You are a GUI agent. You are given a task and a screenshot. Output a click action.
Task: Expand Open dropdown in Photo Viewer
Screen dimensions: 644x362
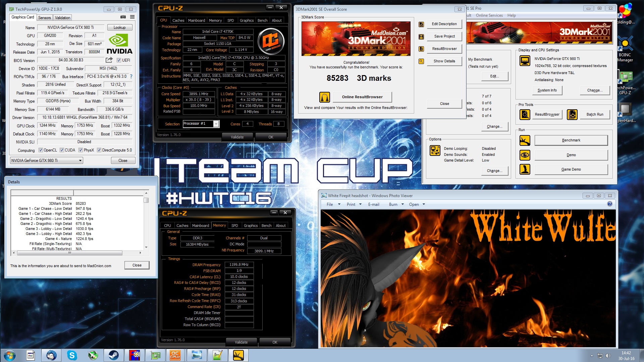(x=424, y=204)
